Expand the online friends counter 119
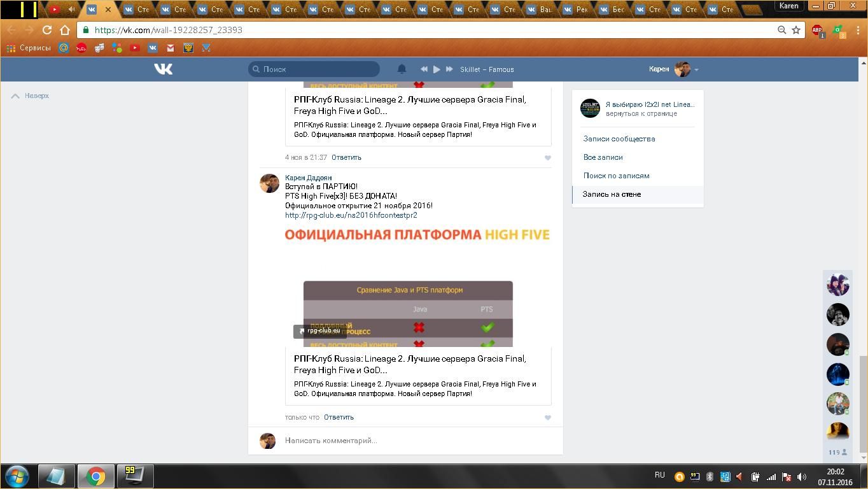Image resolution: width=868 pixels, height=489 pixels. tap(837, 452)
